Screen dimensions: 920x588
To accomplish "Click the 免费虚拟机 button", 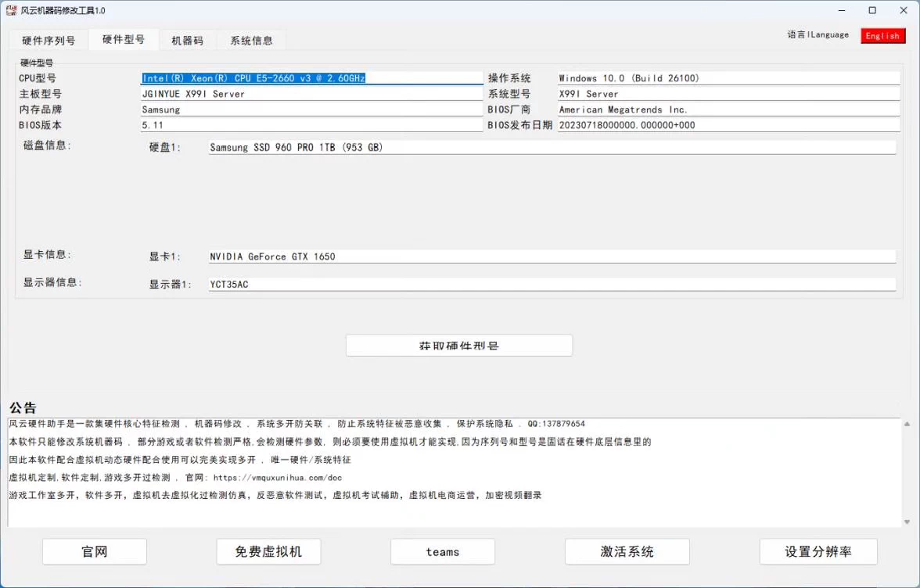I will (268, 551).
